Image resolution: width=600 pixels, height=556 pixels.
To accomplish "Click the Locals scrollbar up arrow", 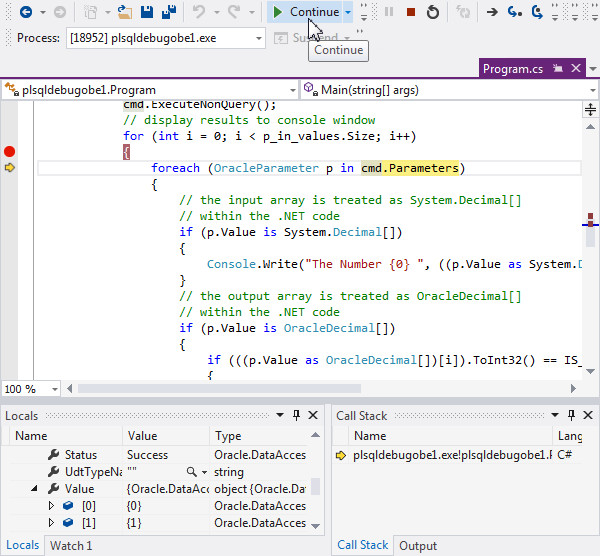I will pos(315,435).
